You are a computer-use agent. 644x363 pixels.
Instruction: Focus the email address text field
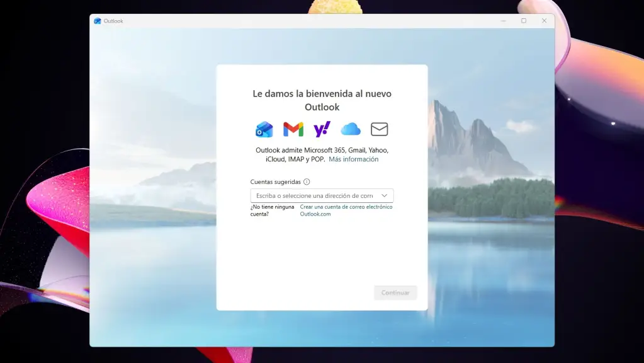tap(314, 196)
